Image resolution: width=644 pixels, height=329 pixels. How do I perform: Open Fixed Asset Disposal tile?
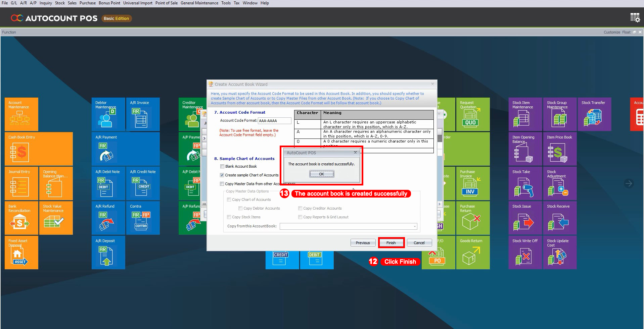coord(21,253)
